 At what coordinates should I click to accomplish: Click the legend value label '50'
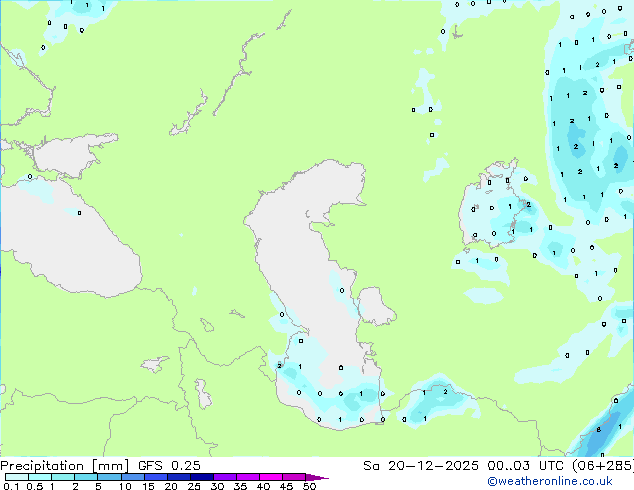click(309, 486)
